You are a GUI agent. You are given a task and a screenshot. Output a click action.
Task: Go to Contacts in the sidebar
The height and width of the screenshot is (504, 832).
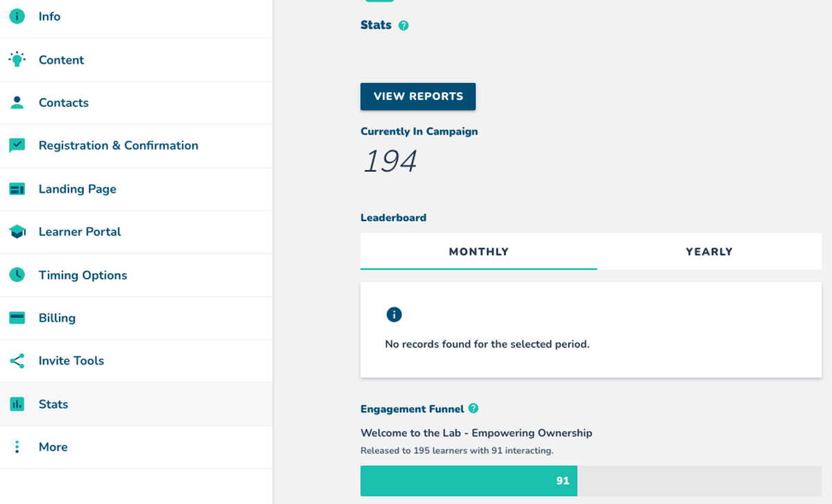click(137, 103)
